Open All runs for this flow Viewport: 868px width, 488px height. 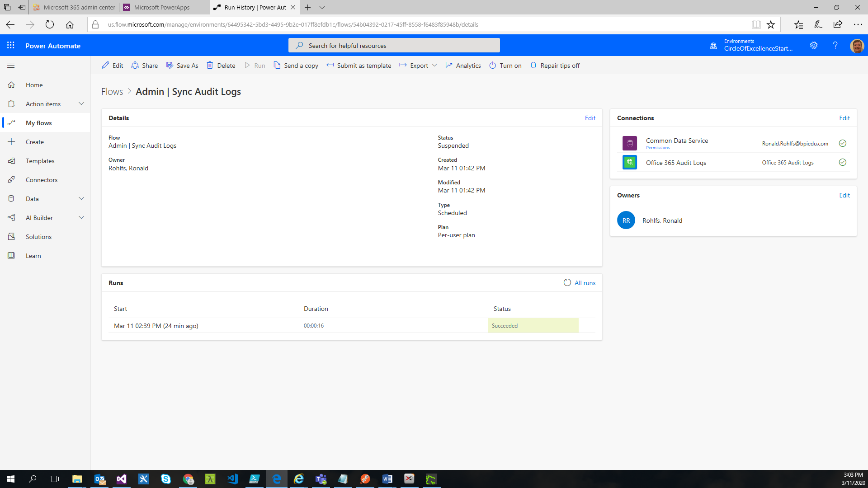click(x=584, y=282)
